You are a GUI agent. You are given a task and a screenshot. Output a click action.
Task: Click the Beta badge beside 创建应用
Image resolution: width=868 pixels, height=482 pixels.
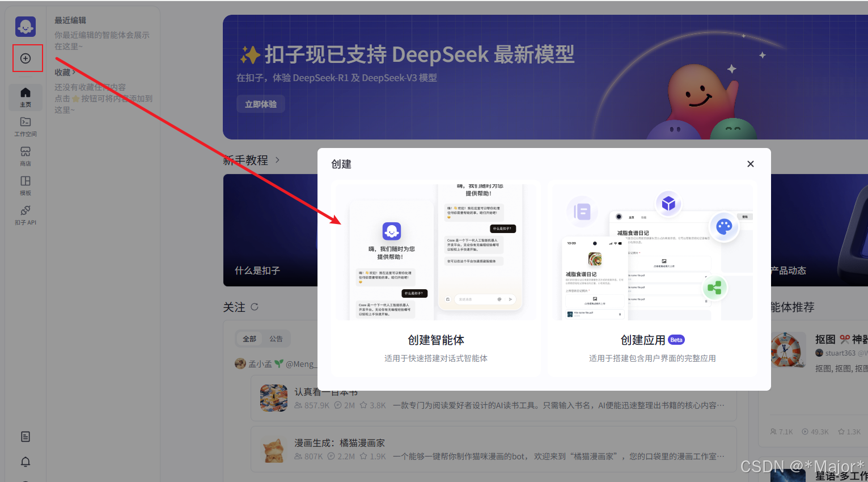(676, 340)
